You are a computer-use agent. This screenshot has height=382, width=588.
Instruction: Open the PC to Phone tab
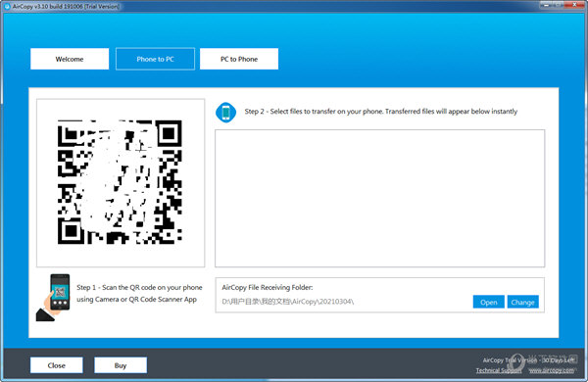pos(239,59)
